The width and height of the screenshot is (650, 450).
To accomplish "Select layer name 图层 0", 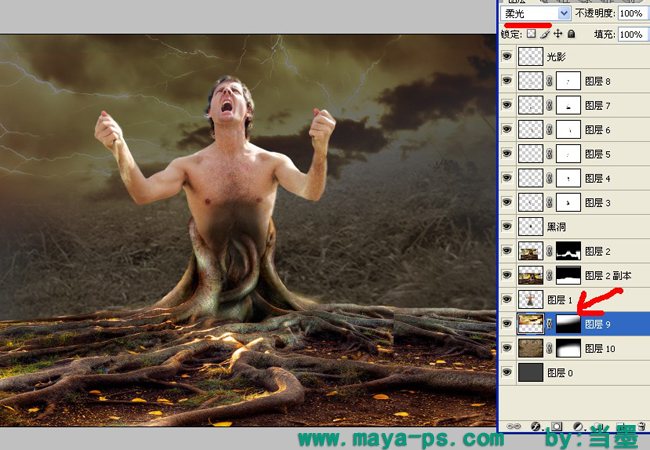I will (x=560, y=373).
